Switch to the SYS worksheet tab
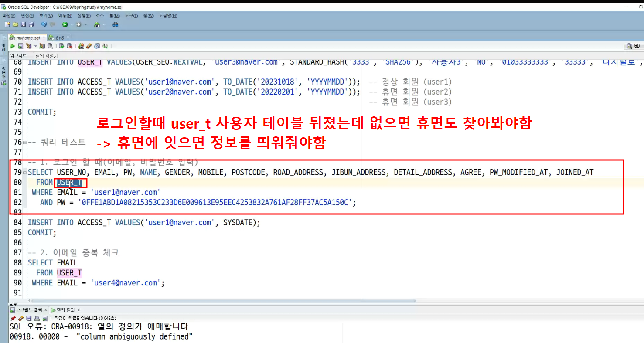Image resolution: width=644 pixels, height=343 pixels. tap(59, 38)
